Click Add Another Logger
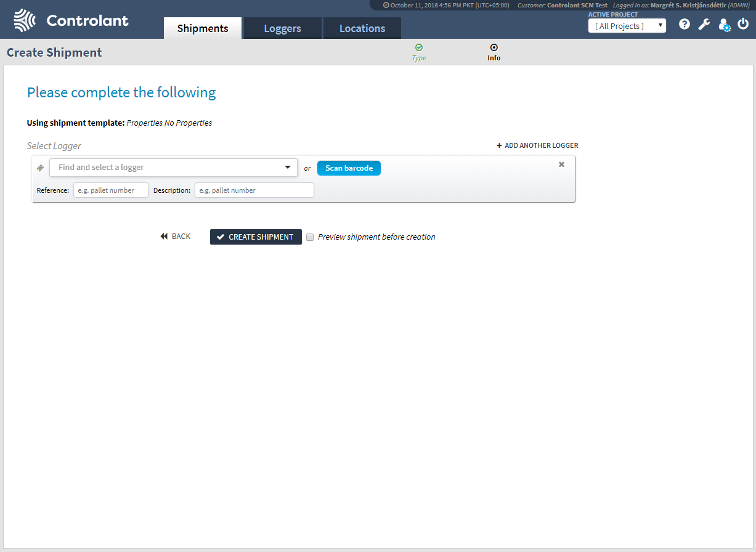This screenshot has height=552, width=756. (x=537, y=146)
